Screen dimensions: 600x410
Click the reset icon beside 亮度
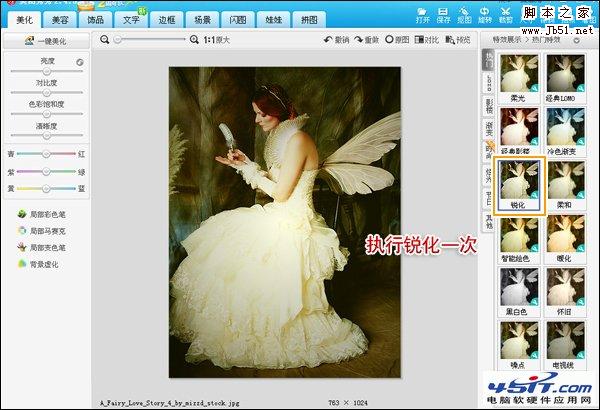click(80, 62)
